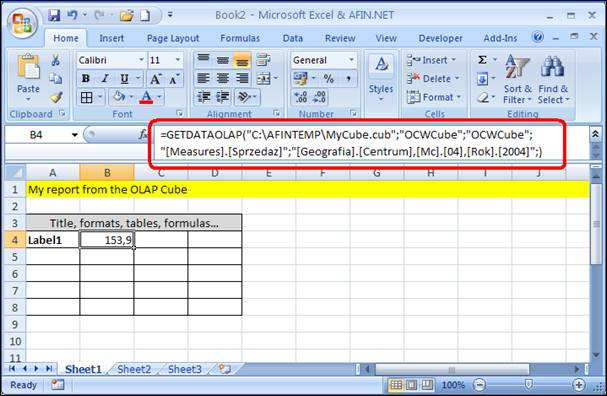
Task: Apply the red font color
Action: pyautogui.click(x=146, y=97)
